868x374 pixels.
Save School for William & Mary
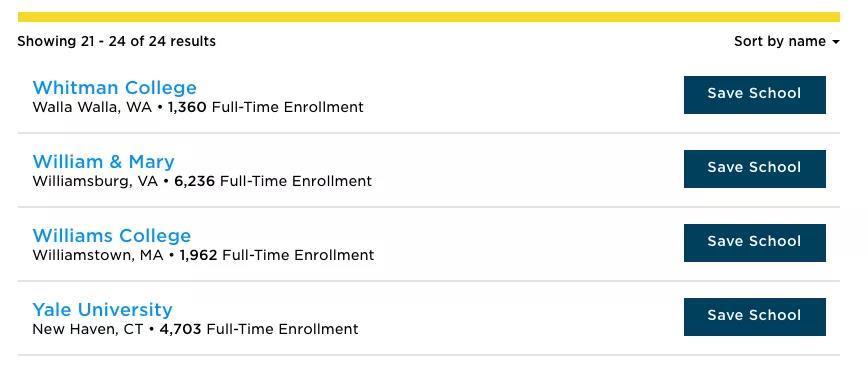pyautogui.click(x=755, y=169)
